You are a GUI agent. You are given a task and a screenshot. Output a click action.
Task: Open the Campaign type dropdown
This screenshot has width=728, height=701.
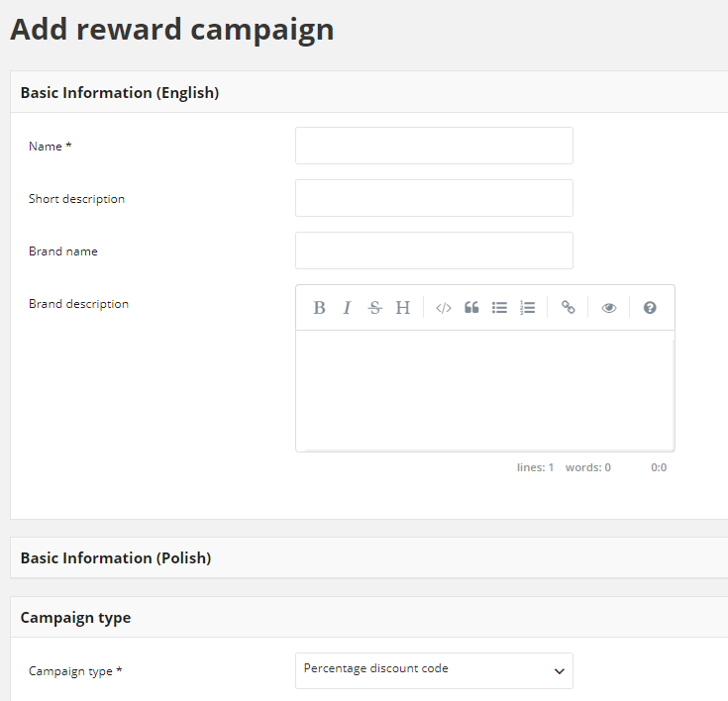pos(434,671)
